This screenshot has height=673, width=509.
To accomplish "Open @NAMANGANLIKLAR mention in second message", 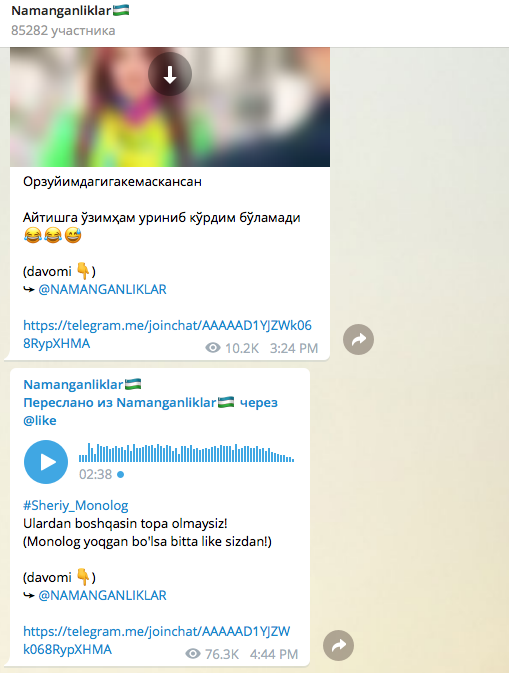I will pos(102,596).
